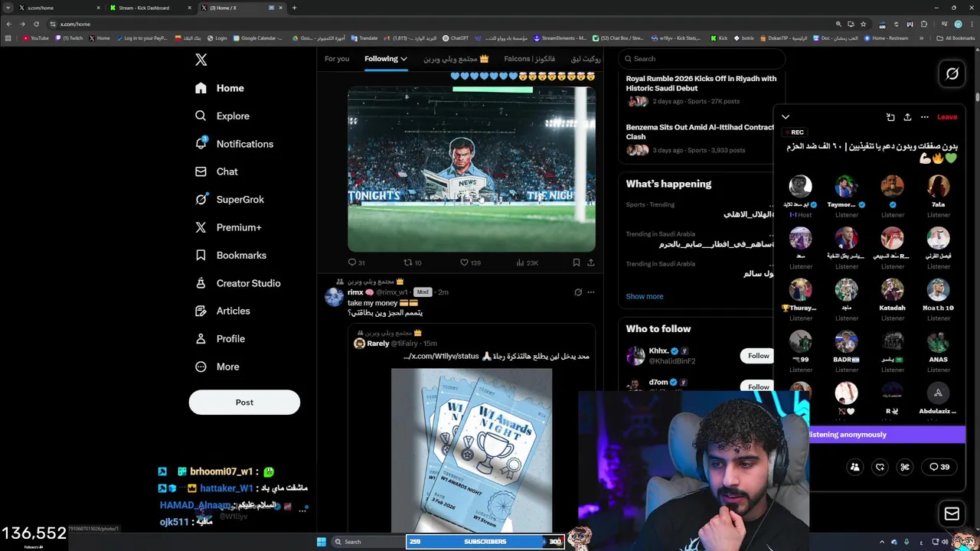Open Space participants list icon
The height and width of the screenshot is (551, 980).
(855, 467)
